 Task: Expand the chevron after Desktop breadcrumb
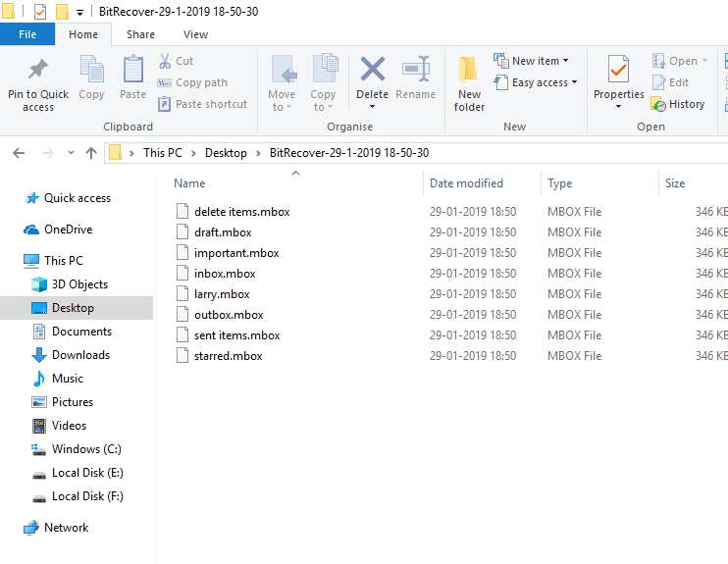(258, 153)
